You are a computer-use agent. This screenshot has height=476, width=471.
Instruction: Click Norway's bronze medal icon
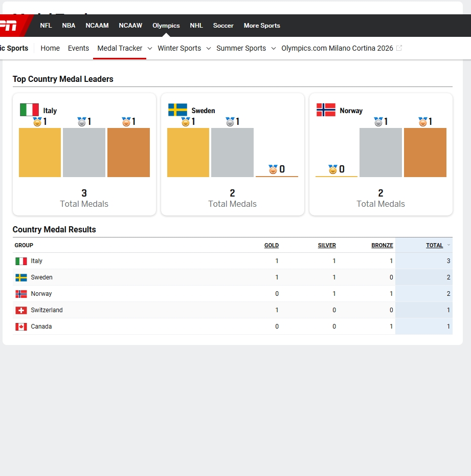(422, 122)
